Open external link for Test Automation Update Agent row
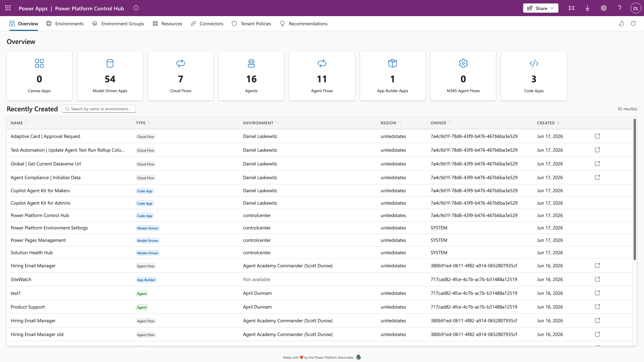 (x=597, y=150)
